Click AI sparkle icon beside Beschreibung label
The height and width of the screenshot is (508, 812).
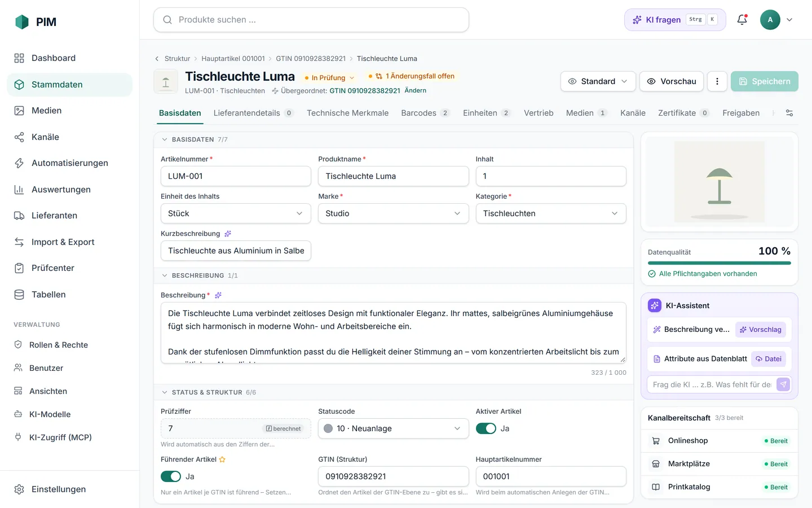[218, 295]
